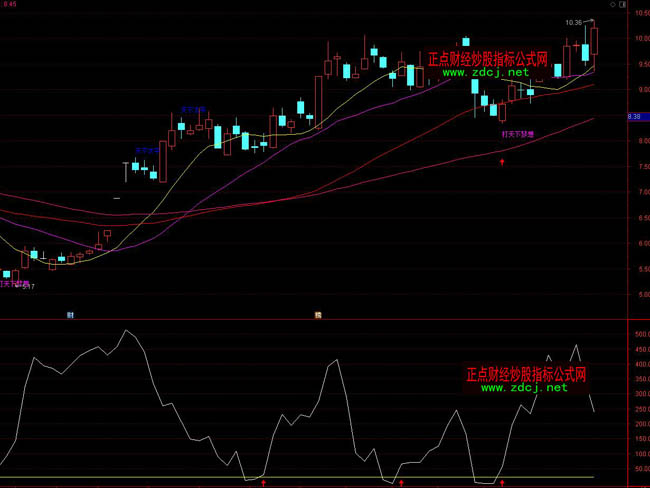Click the orange event marker icon on the time axis
The image size is (650, 488).
click(x=317, y=314)
